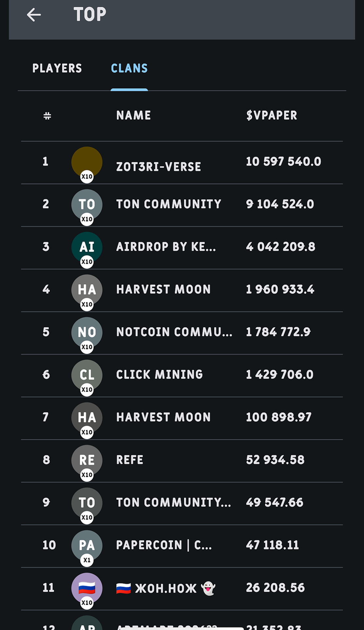Tap the NO avatar for Notcoin Community
Screen dimensions: 364x630
(x=87, y=333)
